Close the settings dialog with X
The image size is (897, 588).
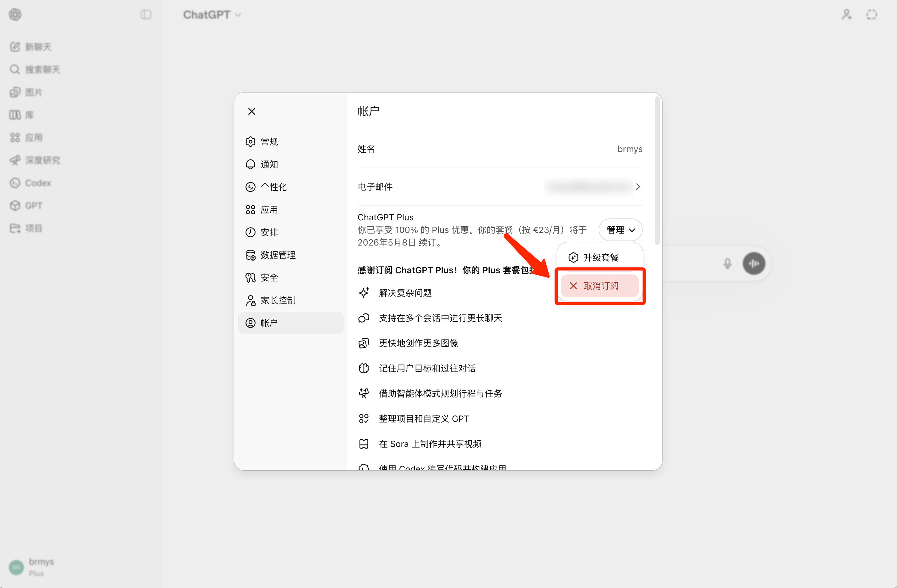(x=252, y=111)
